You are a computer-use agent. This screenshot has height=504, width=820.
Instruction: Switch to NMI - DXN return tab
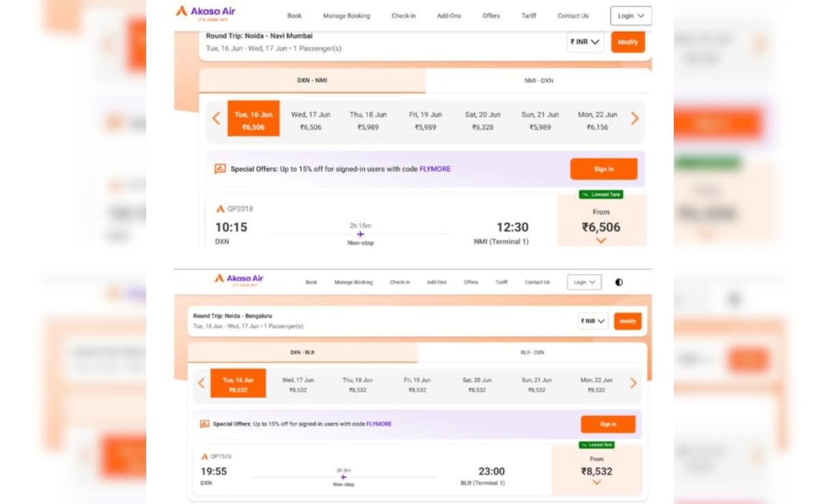click(538, 81)
